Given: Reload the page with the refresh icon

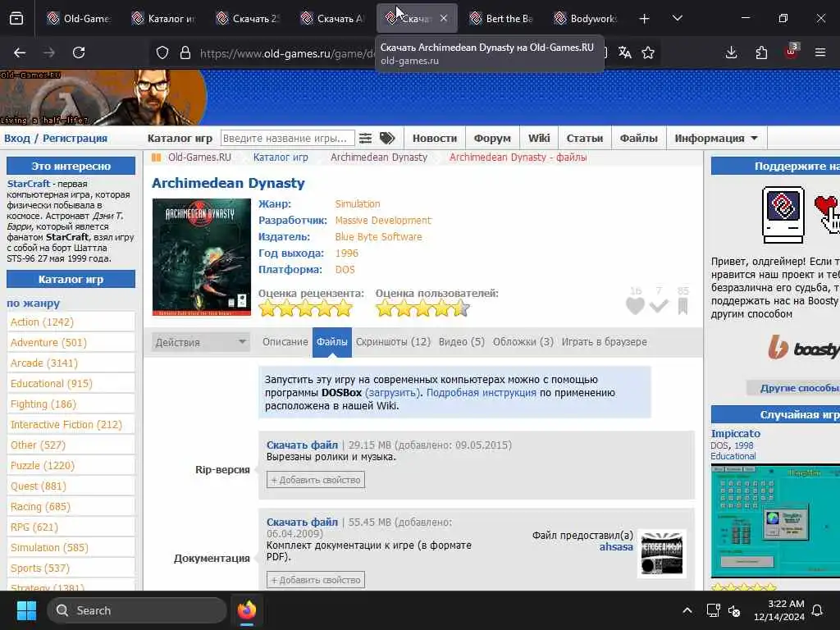Looking at the screenshot, I should tap(79, 52).
